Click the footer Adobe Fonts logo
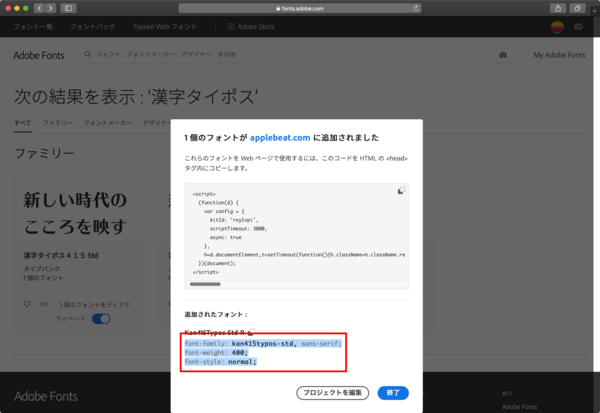Viewport: 600px width, 413px height. [x=46, y=396]
